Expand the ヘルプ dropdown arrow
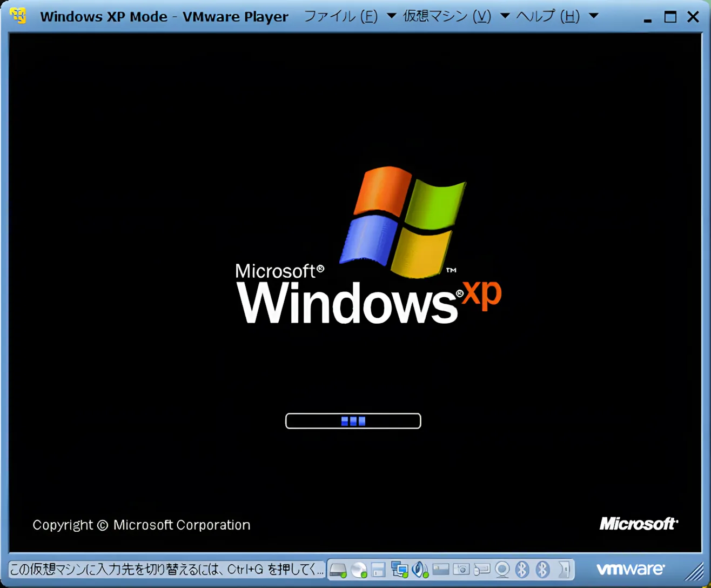Screen dimensions: 711x588 593,16
